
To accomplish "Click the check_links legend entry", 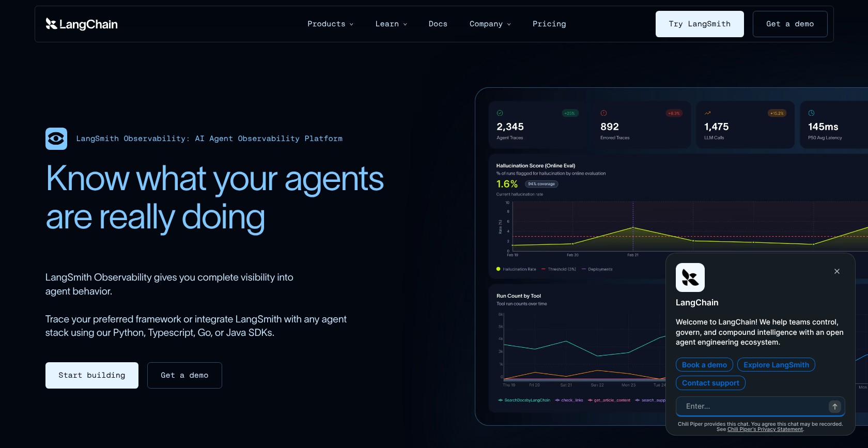I will coord(569,400).
